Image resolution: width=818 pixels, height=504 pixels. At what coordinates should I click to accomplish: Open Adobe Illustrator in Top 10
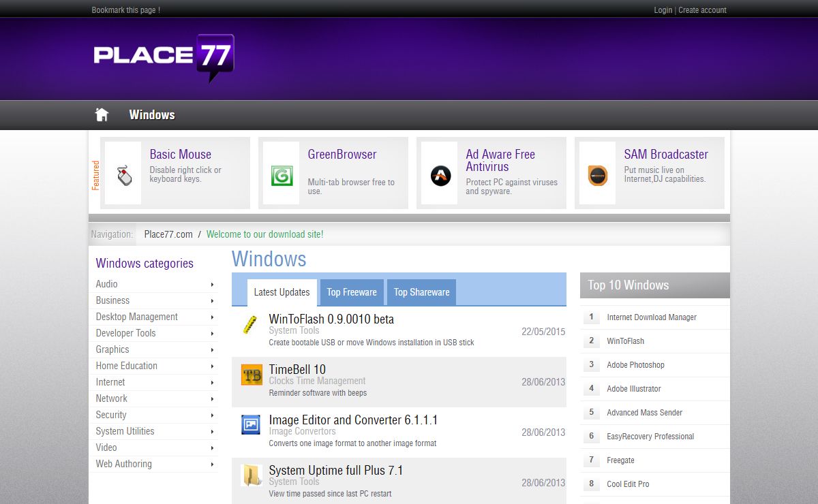634,389
